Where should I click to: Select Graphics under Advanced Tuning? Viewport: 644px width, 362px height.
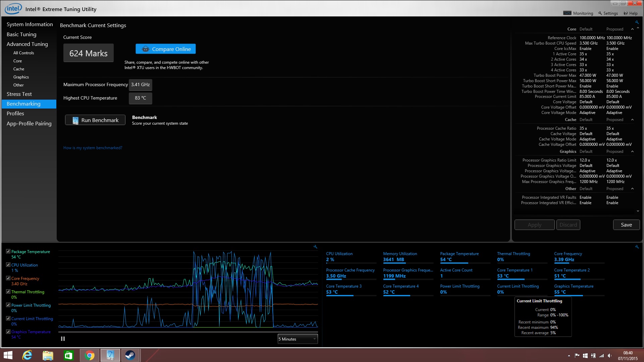21,77
